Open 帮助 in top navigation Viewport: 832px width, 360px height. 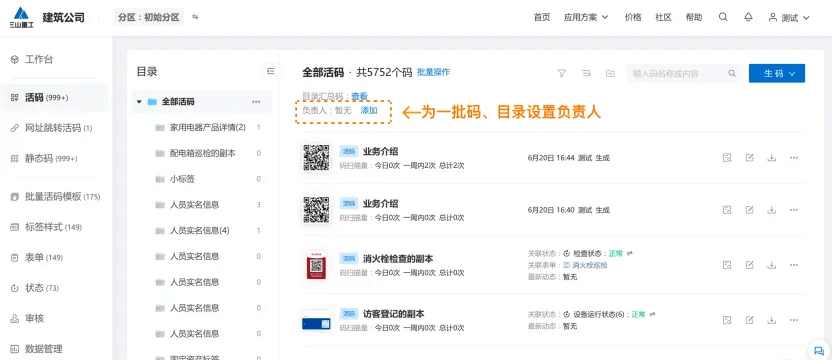click(694, 17)
